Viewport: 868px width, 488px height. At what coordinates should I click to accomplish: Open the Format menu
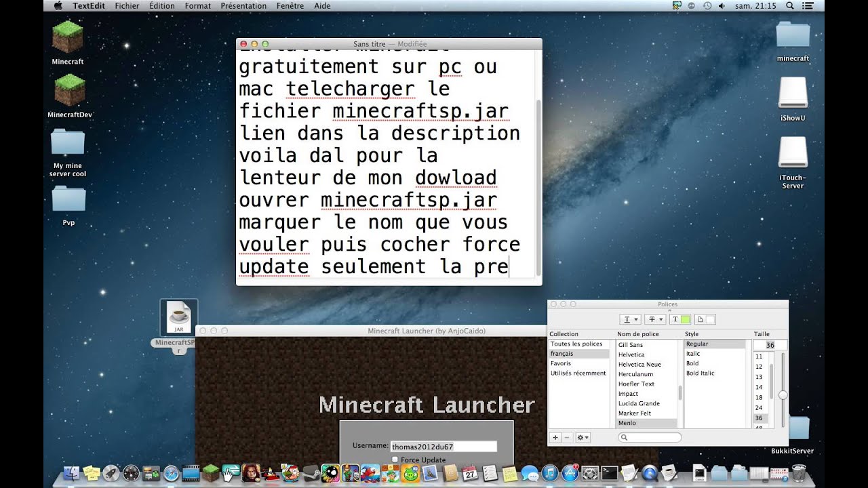click(198, 5)
